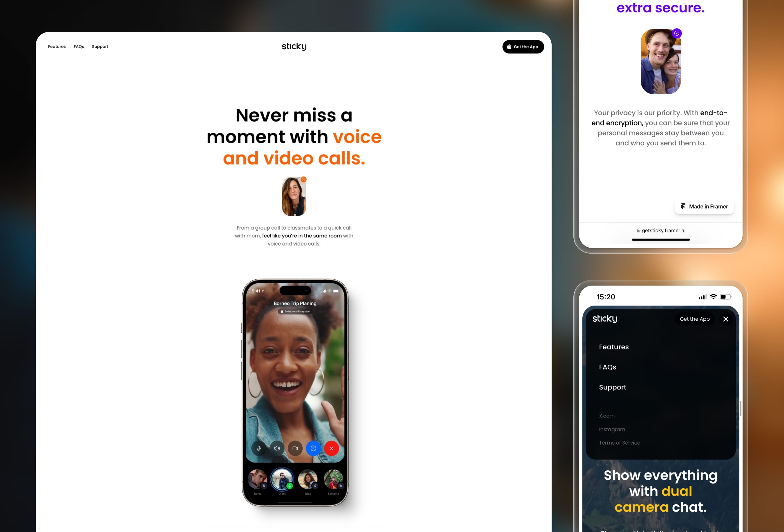Click the Instagram link in mobile navigation
The image size is (784, 532).
[x=612, y=429]
